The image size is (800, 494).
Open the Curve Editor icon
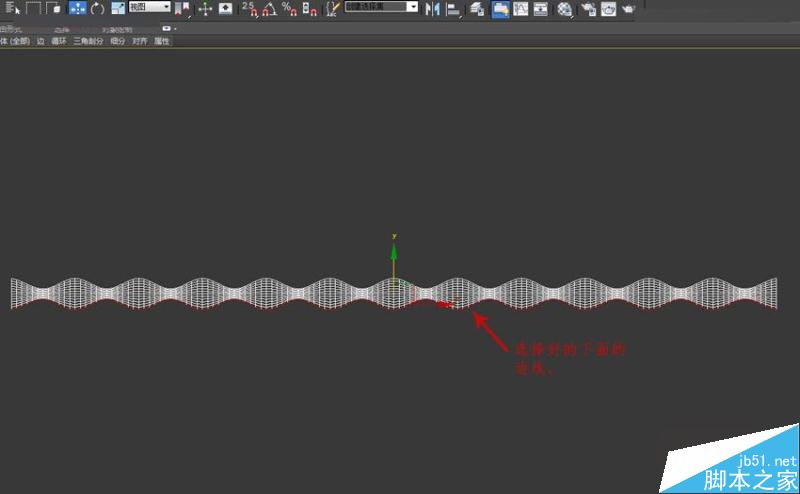tap(520, 9)
